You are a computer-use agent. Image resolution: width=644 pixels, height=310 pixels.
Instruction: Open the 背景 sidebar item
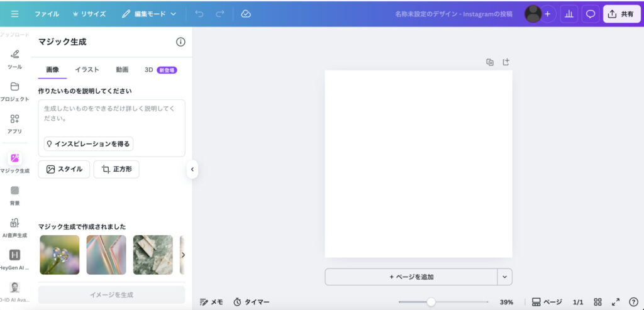point(15,196)
